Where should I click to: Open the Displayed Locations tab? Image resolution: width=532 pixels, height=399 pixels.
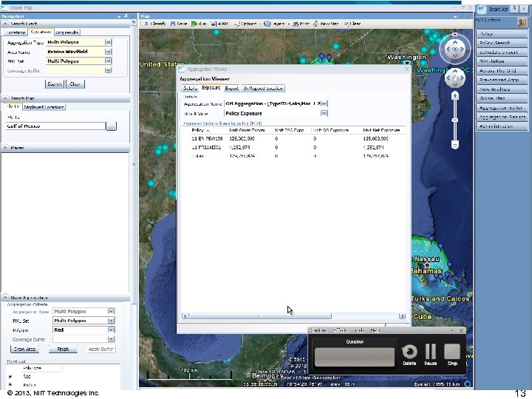pyautogui.click(x=45, y=107)
